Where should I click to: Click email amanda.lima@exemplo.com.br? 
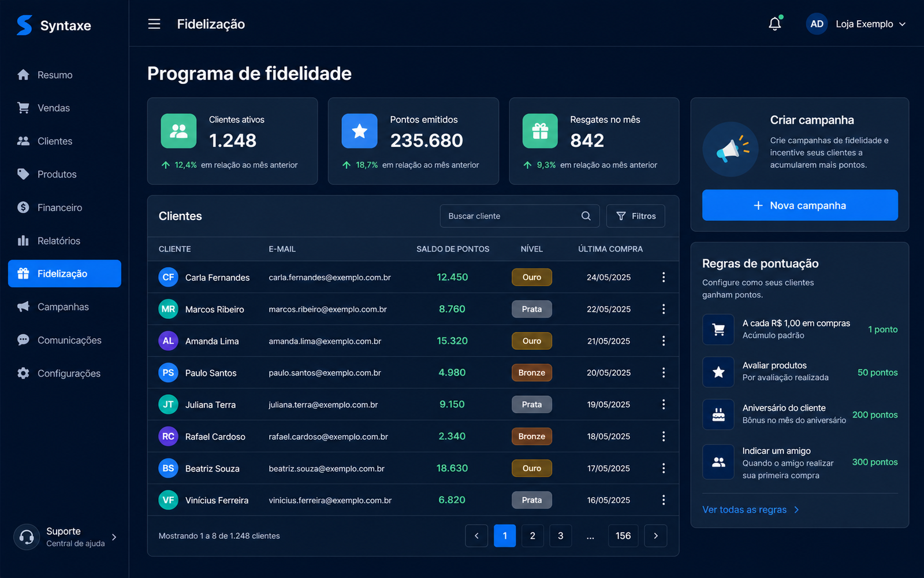(325, 341)
